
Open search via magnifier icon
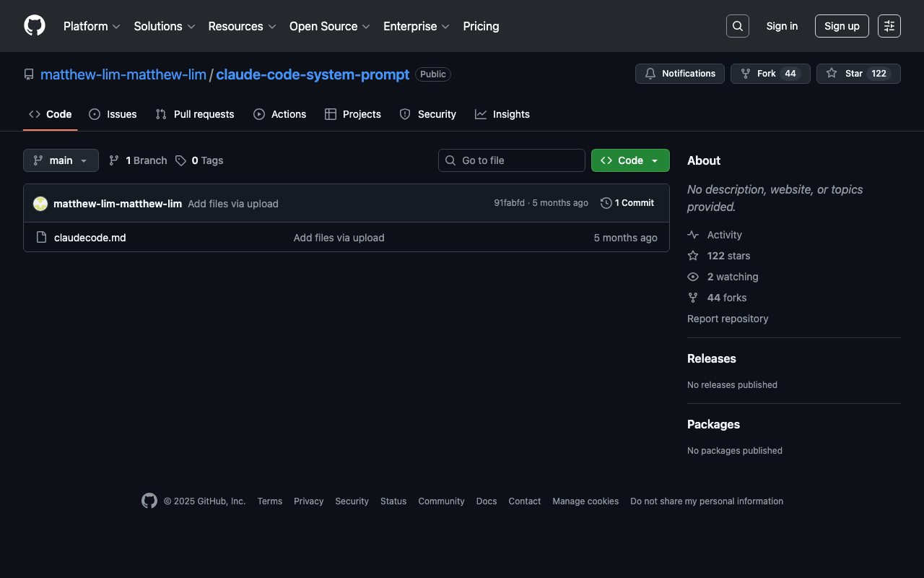click(x=737, y=26)
